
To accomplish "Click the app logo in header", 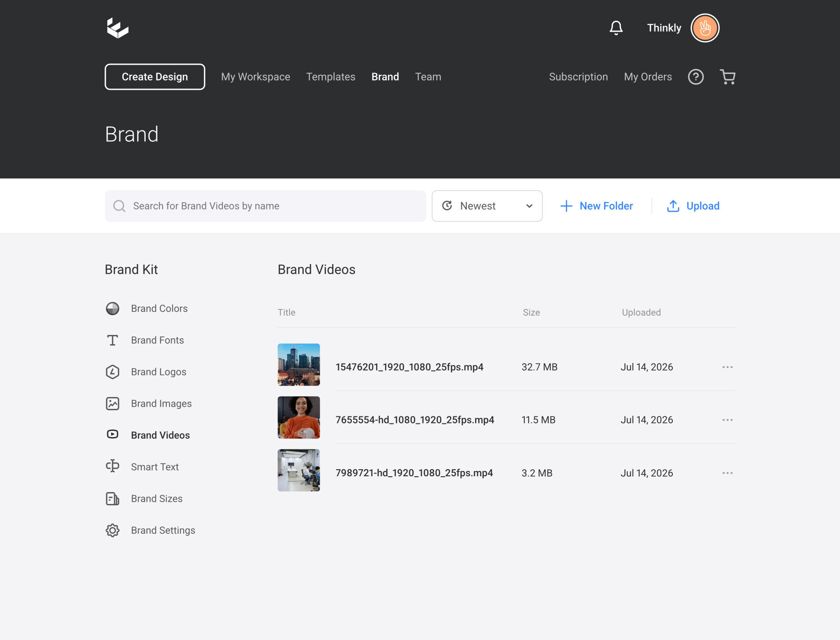I will (118, 28).
